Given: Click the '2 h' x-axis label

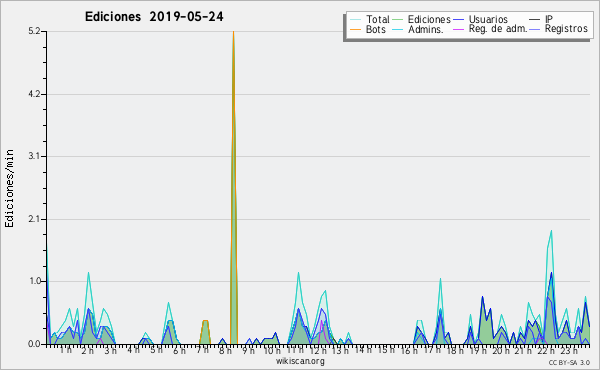Looking at the screenshot, I should click(x=88, y=351).
